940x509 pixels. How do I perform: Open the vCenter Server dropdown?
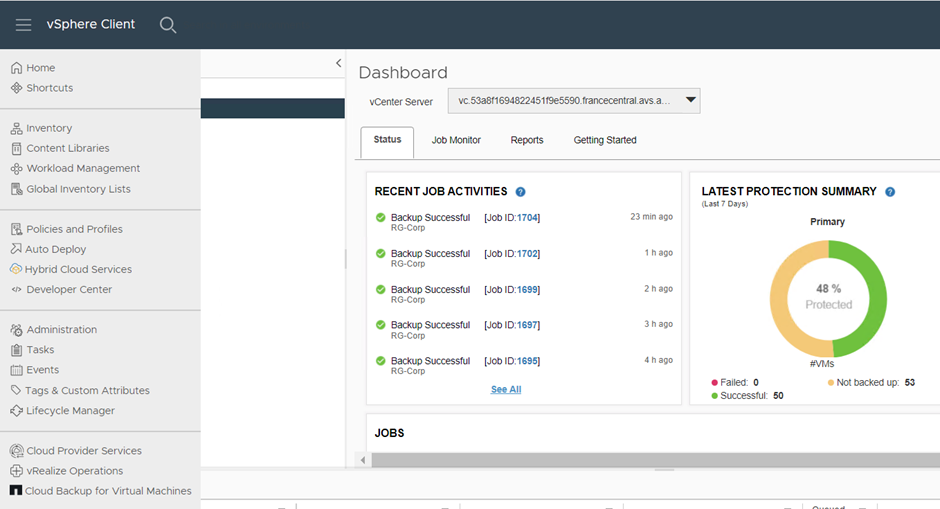[574, 101]
